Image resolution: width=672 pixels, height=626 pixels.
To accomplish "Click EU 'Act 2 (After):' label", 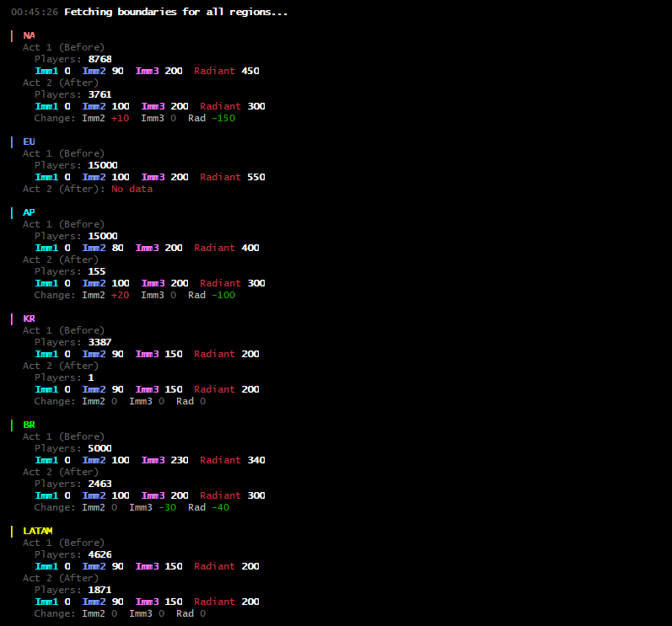I will tap(64, 189).
